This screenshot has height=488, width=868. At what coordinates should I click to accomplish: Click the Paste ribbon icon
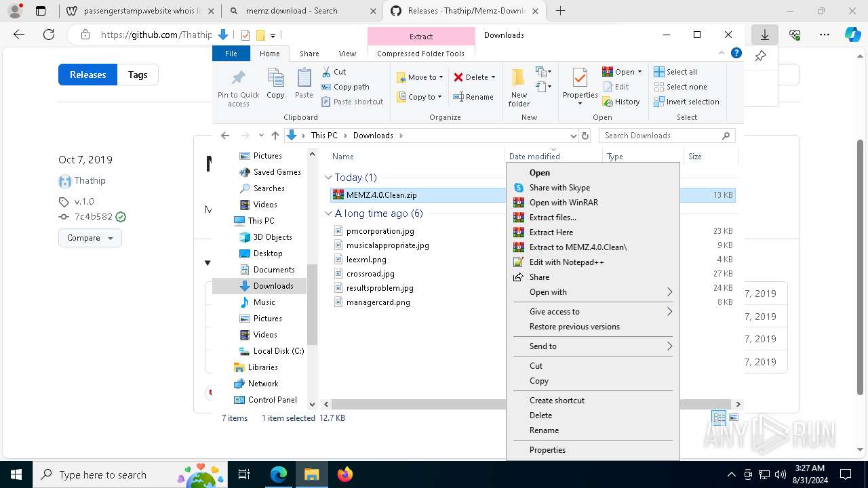tap(304, 84)
